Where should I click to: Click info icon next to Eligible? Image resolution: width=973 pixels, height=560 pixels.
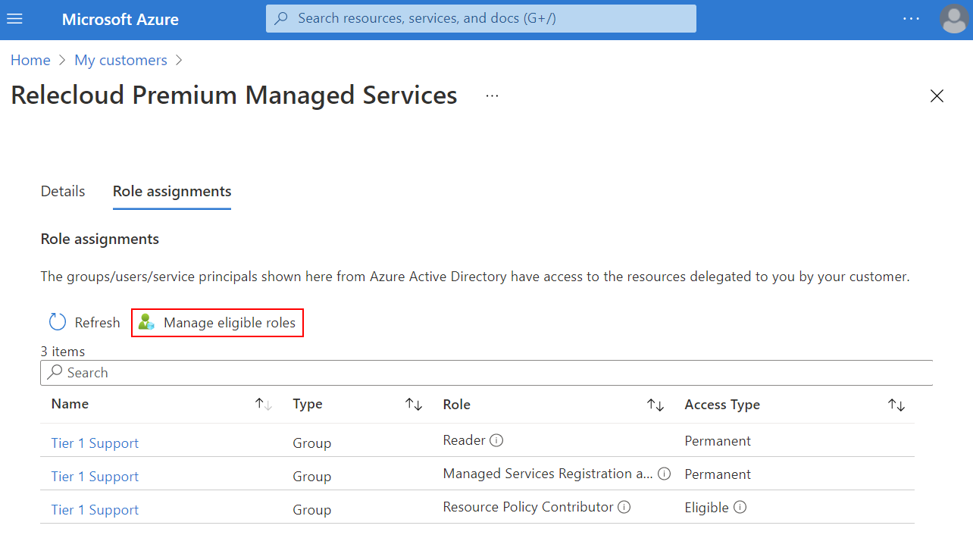click(740, 507)
